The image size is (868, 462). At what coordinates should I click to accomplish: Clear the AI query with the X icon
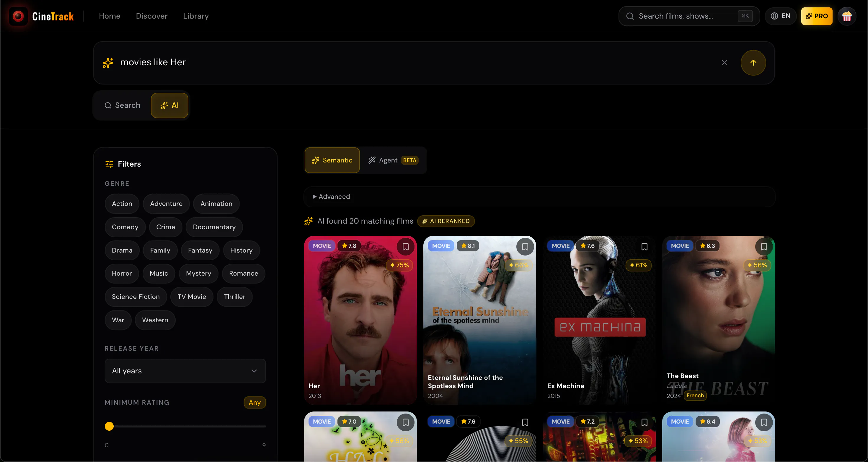click(725, 63)
